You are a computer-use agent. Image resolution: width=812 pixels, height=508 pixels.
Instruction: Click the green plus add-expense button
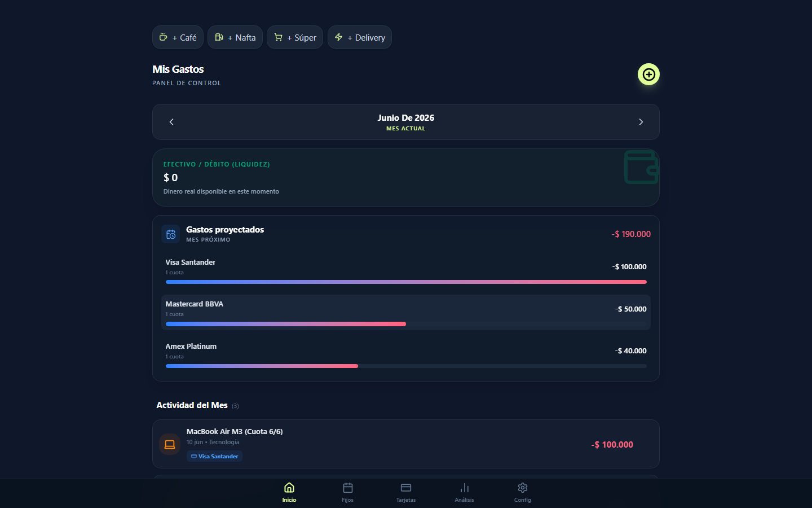648,75
